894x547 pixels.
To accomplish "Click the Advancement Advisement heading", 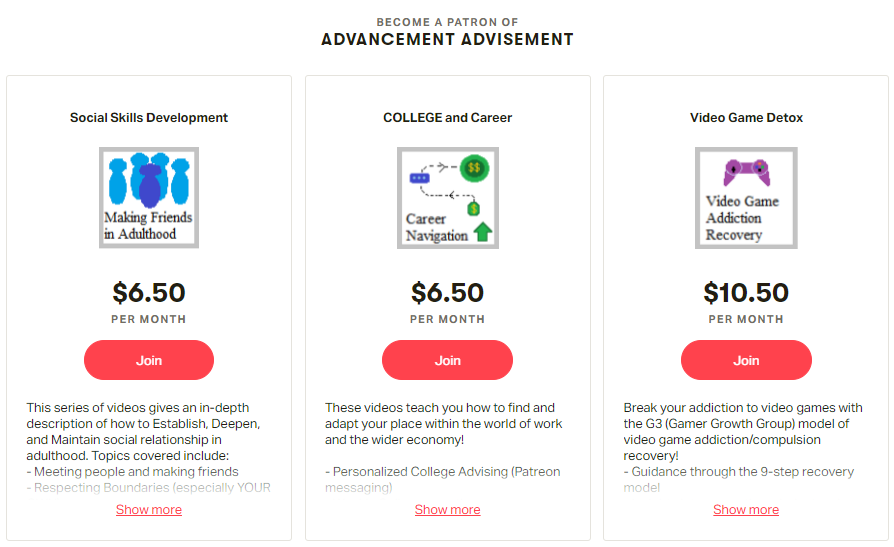I will point(448,39).
